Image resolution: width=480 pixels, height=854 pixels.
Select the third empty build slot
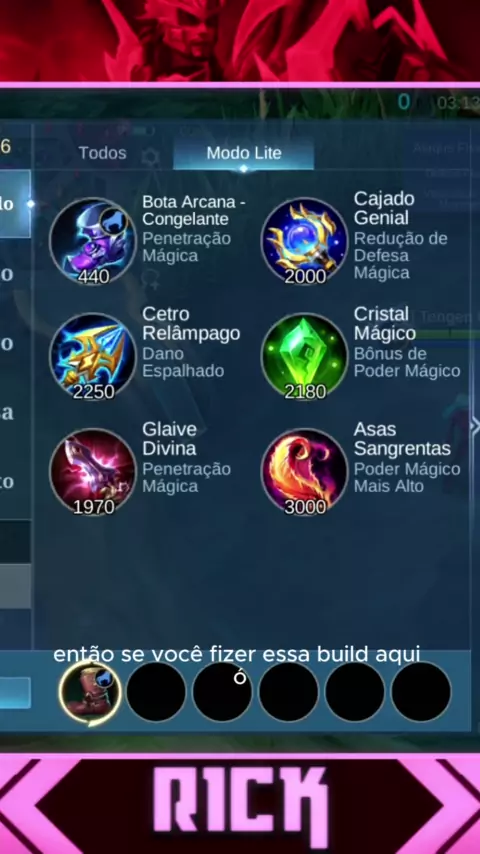pyautogui.click(x=222, y=692)
